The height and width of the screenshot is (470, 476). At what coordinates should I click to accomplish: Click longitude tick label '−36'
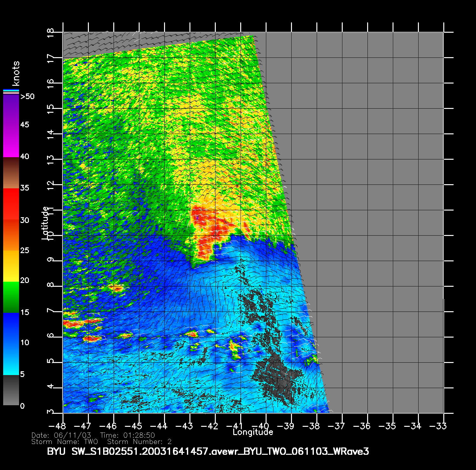click(362, 426)
